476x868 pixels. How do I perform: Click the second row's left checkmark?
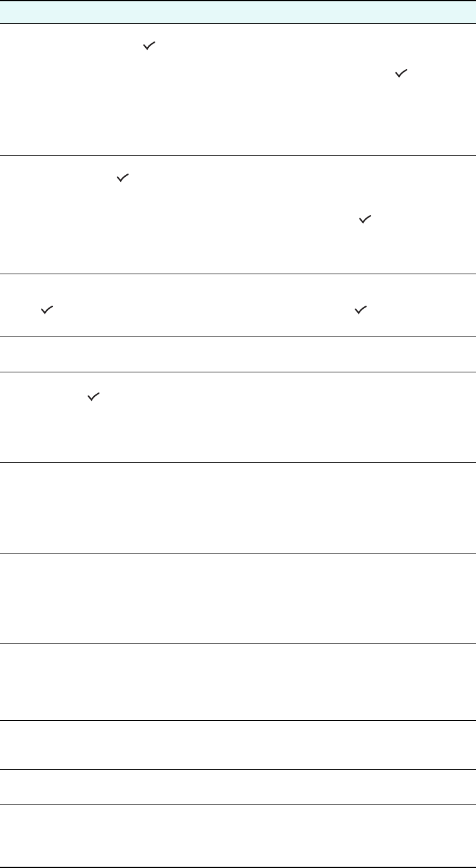point(122,180)
